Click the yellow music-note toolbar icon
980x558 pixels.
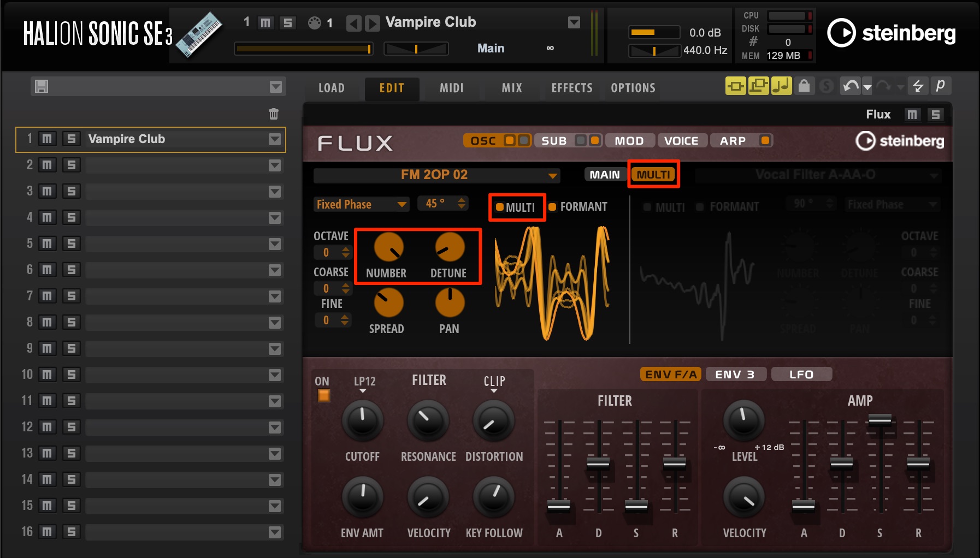[782, 86]
